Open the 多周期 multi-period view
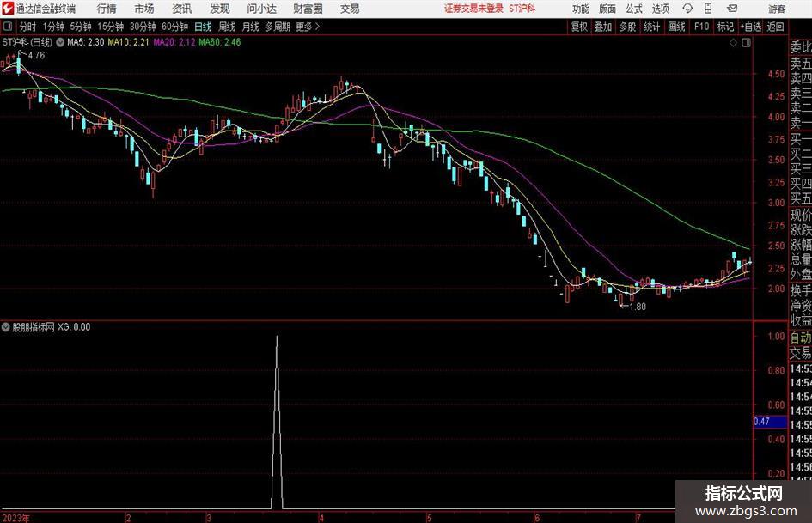 [x=278, y=27]
